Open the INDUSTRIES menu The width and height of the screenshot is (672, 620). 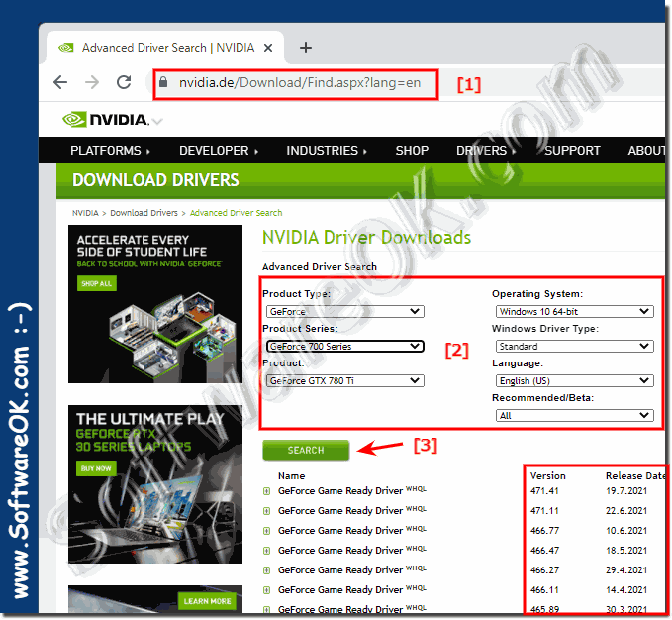point(327,151)
